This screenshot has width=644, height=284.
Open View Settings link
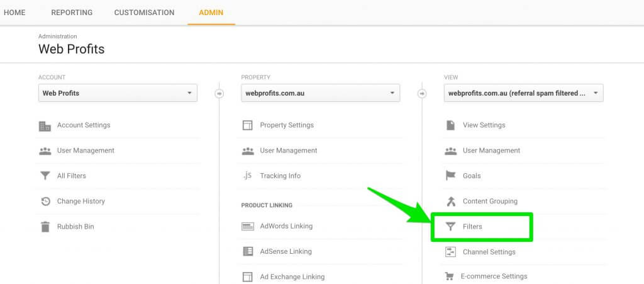coord(484,125)
